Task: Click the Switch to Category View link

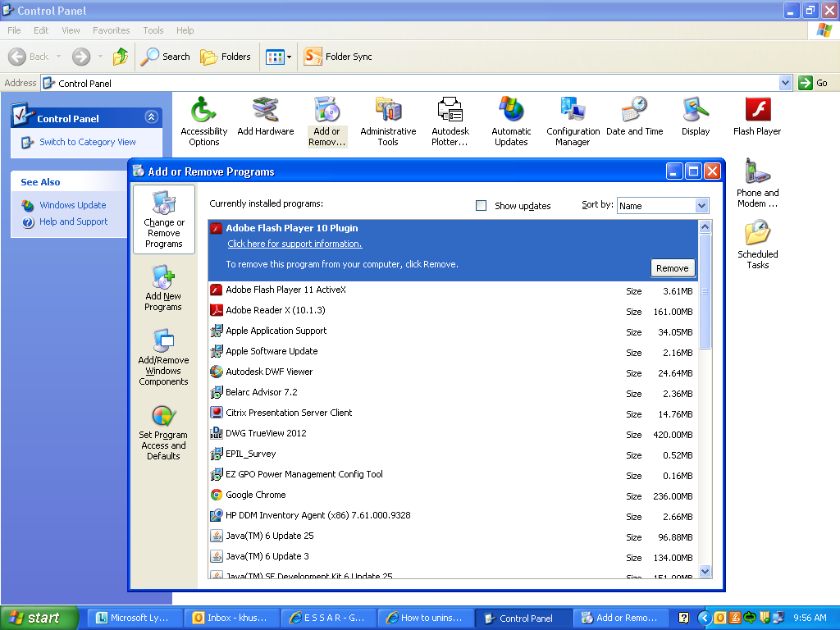Action: point(88,142)
